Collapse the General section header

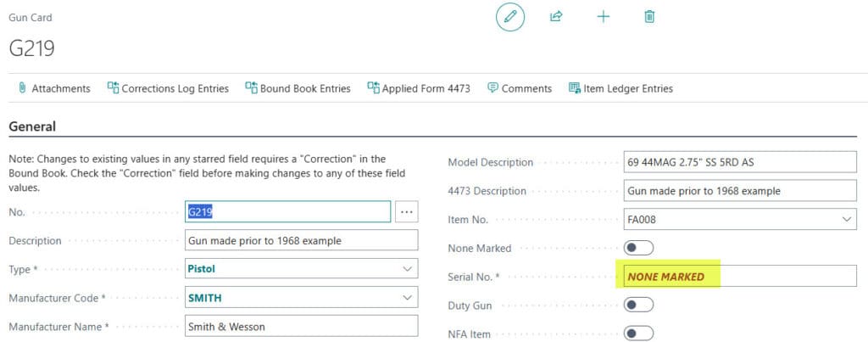[32, 126]
